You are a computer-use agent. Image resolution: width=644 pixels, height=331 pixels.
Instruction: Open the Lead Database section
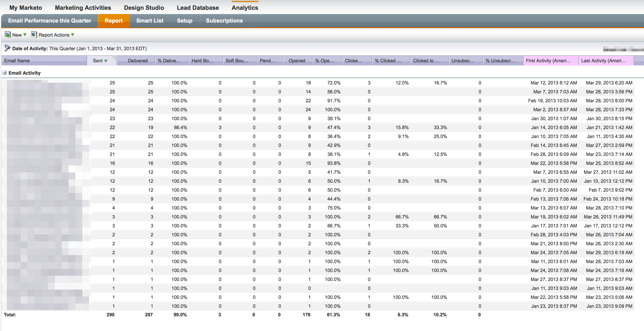pos(197,8)
